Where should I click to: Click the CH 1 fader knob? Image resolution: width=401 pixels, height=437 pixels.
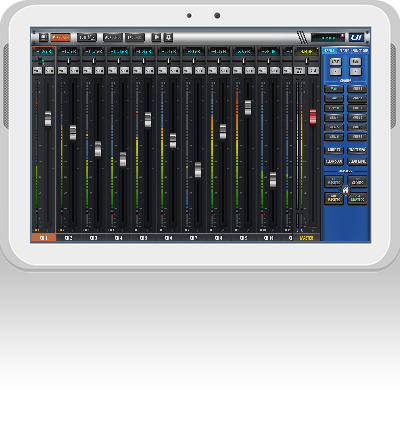(48, 119)
